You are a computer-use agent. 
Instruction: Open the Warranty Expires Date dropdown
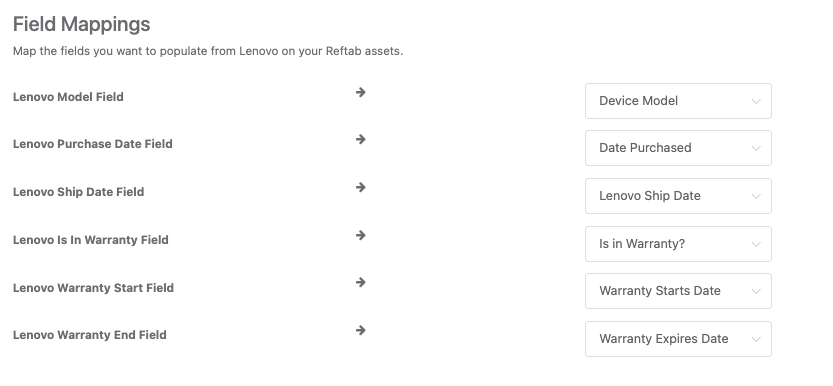678,339
